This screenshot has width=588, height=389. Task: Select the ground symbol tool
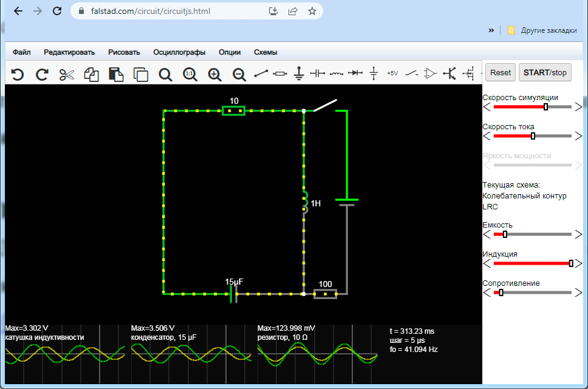[299, 74]
